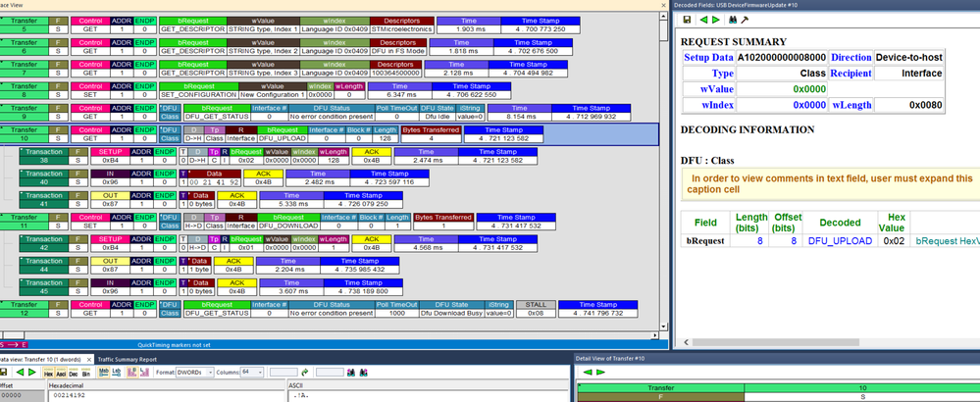Click DFU_UPLOAD bRequest cell in Transfer 10
The height and width of the screenshot is (402, 980).
[x=283, y=138]
